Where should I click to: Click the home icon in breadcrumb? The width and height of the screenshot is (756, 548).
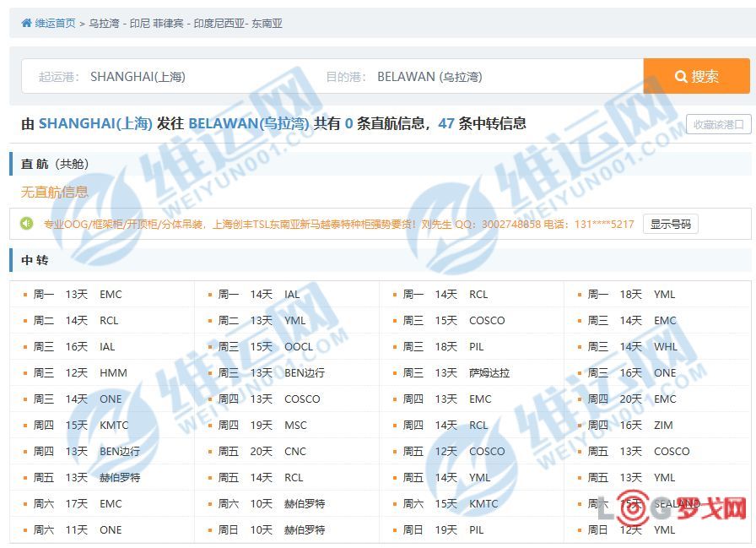click(26, 24)
